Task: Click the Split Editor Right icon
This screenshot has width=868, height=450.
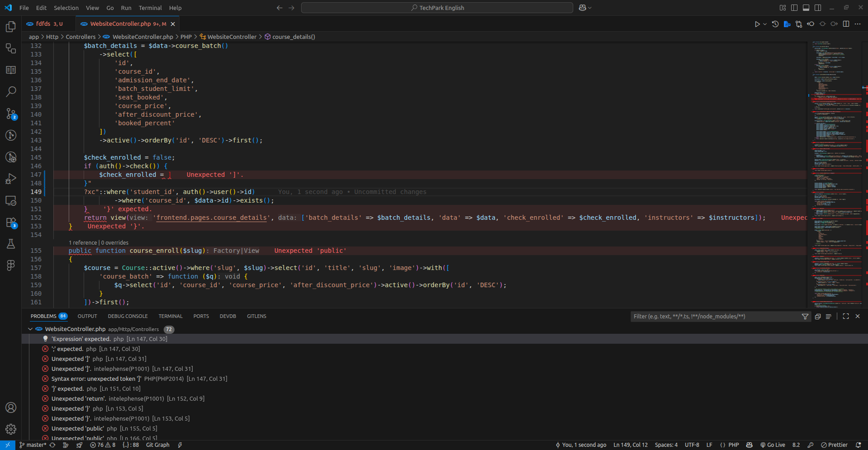Action: pyautogui.click(x=846, y=24)
